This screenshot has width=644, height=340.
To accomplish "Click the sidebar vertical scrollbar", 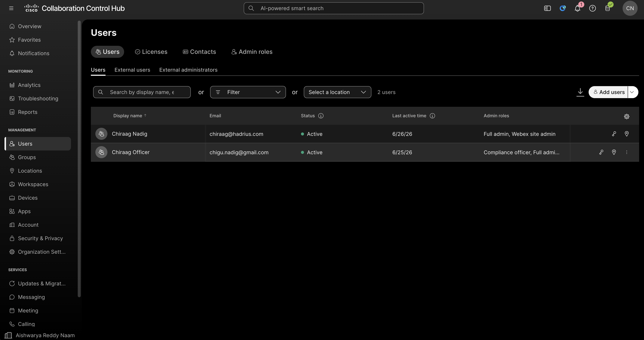I will [x=79, y=159].
